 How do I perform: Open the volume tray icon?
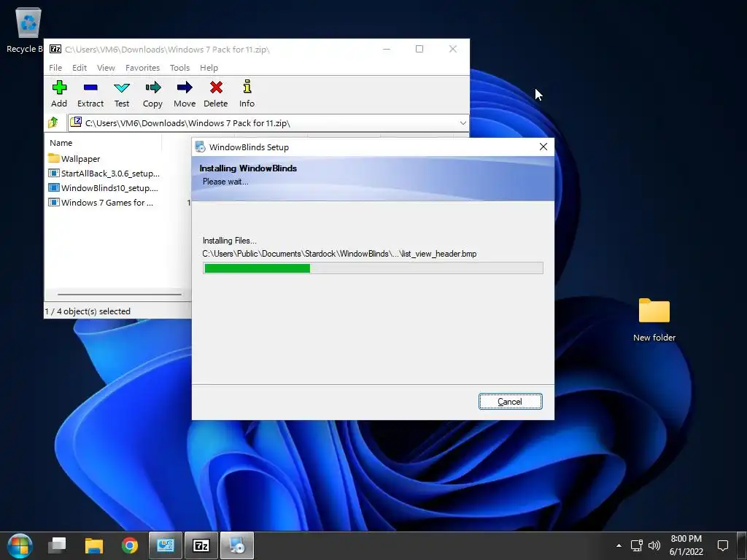tap(654, 545)
